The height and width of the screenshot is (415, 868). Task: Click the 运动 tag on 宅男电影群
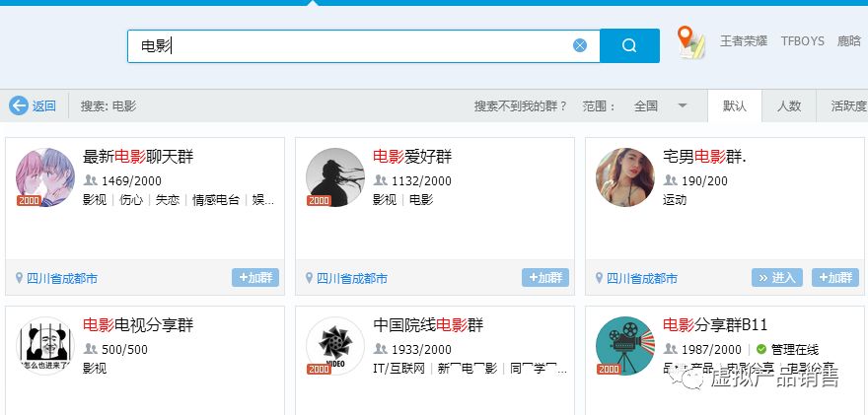pyautogui.click(x=675, y=200)
